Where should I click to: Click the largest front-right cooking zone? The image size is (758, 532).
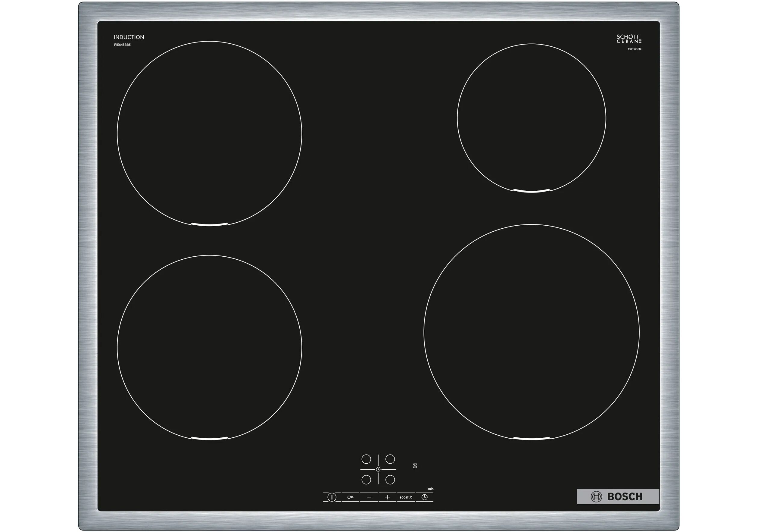(532, 332)
